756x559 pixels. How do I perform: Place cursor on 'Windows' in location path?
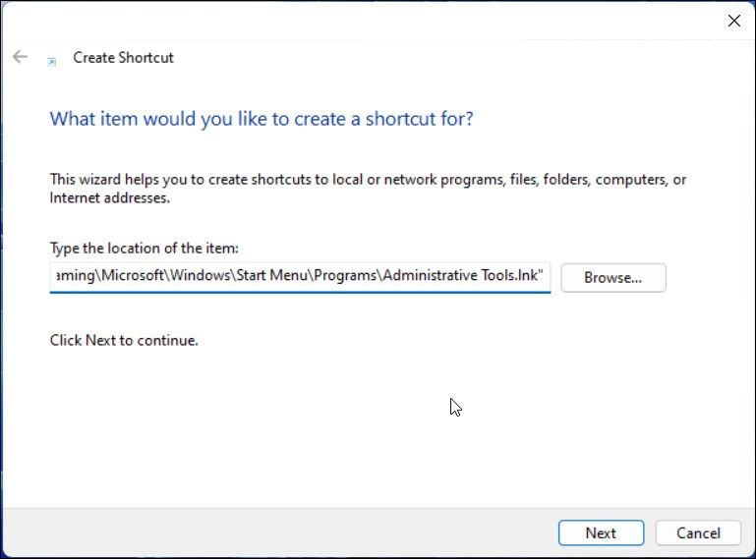(201, 275)
